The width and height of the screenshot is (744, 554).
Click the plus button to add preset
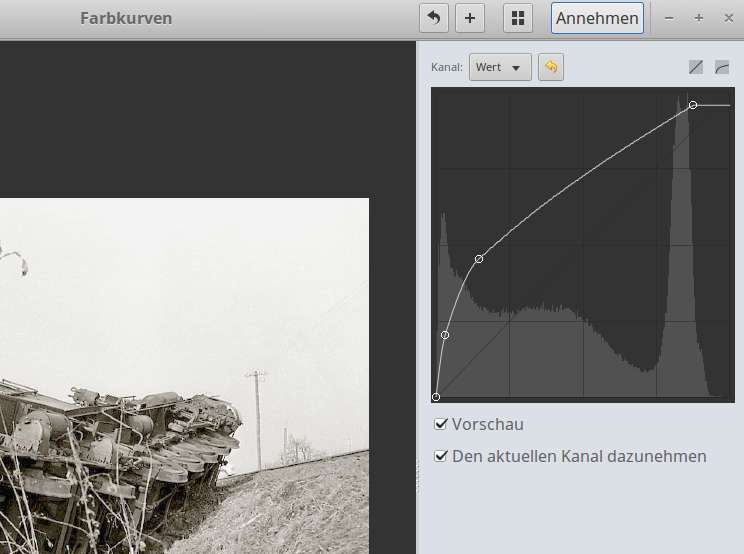point(470,18)
